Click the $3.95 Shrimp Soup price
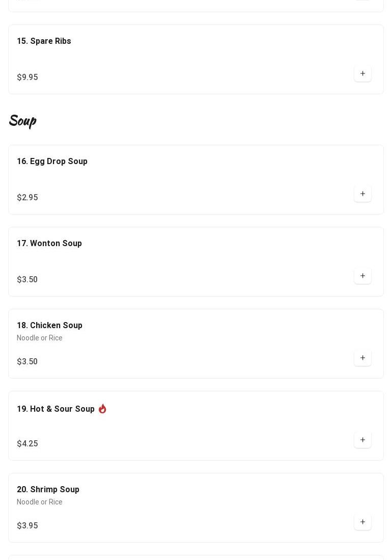 (x=27, y=526)
